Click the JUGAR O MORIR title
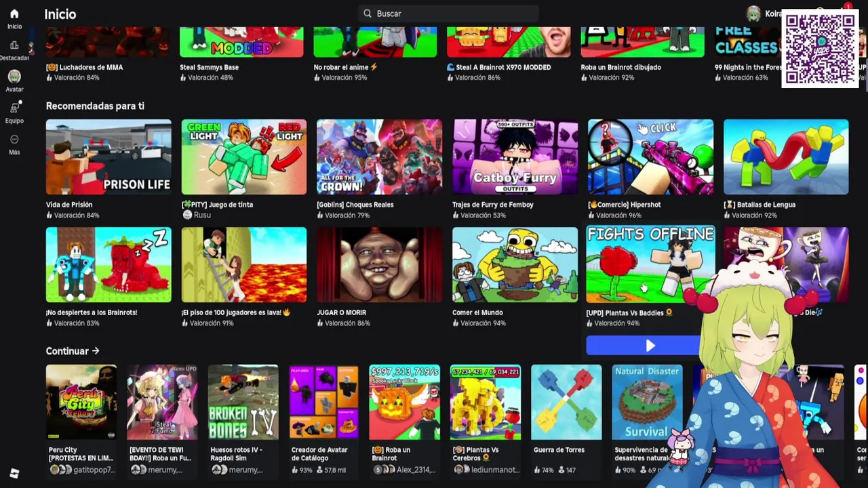The width and height of the screenshot is (868, 488). [342, 312]
